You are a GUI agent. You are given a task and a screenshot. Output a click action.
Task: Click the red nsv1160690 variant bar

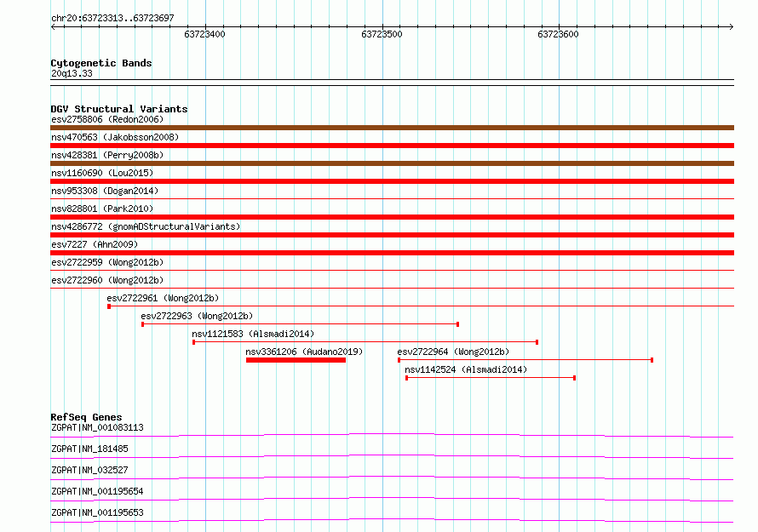coord(392,181)
